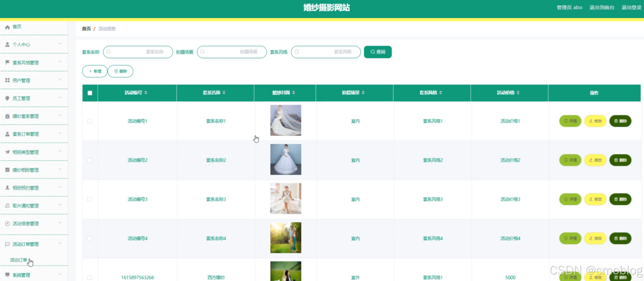Expand the 用户管理 menu chevron
This screenshot has height=281, width=644.
(x=60, y=80)
